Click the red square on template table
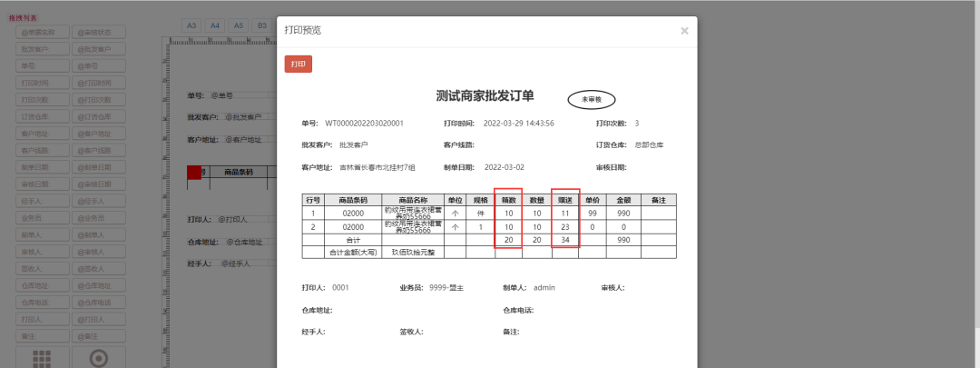Screen dimensions: 980x368 click(x=193, y=172)
